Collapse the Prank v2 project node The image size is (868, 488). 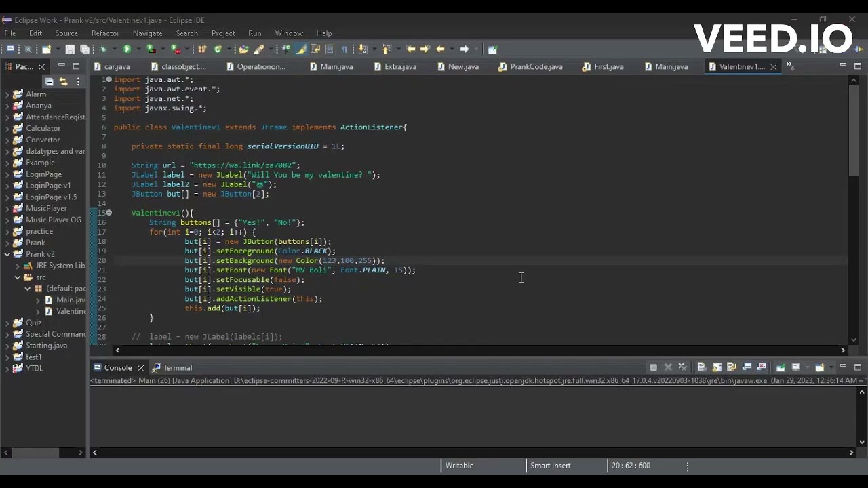[x=7, y=254]
